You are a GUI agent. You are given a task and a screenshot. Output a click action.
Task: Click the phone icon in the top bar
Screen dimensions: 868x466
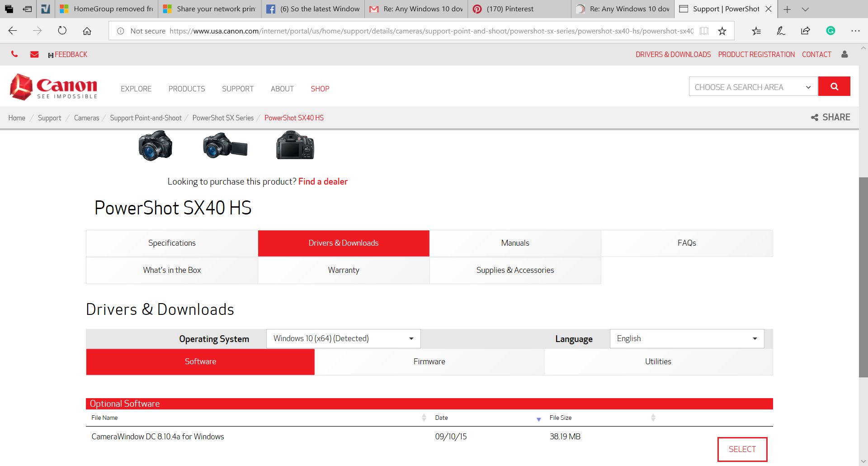pyautogui.click(x=14, y=54)
